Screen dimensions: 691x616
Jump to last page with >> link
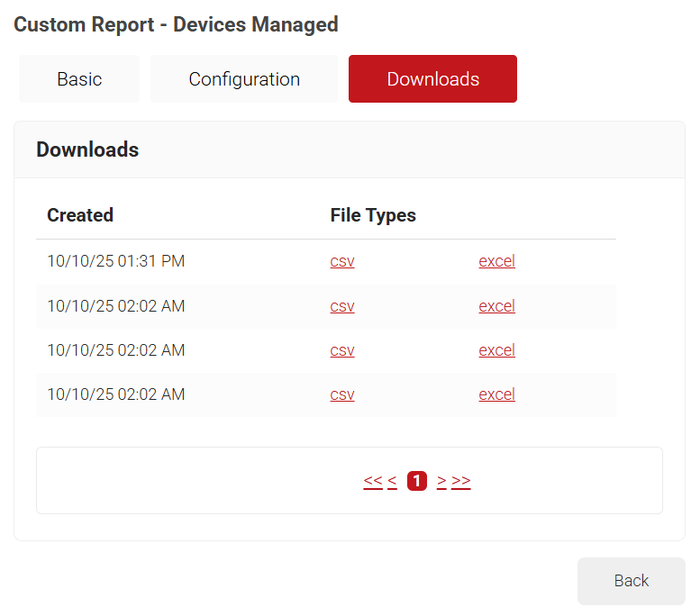461,481
